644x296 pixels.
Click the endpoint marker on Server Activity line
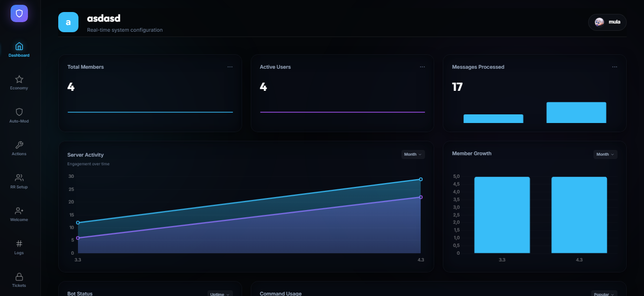421,179
